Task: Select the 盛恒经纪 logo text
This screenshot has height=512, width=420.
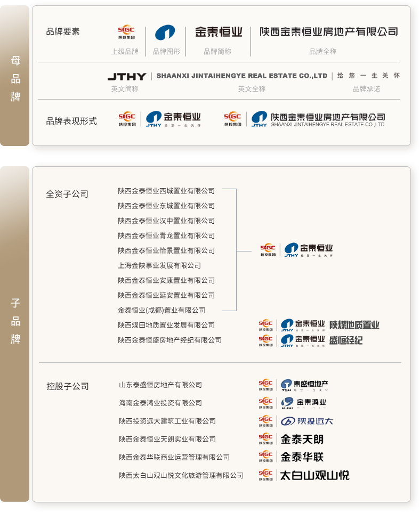Action: pos(345,340)
